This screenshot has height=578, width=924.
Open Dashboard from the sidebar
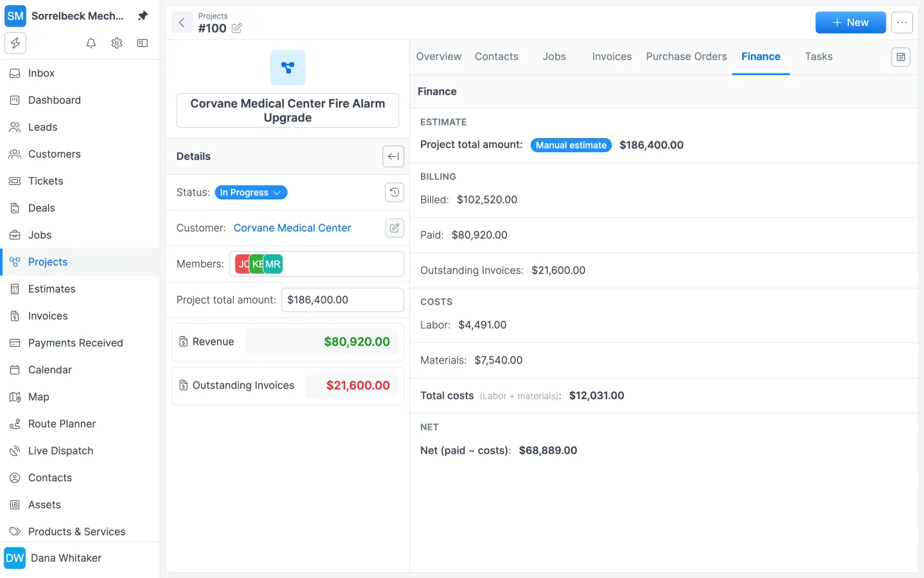81,101
